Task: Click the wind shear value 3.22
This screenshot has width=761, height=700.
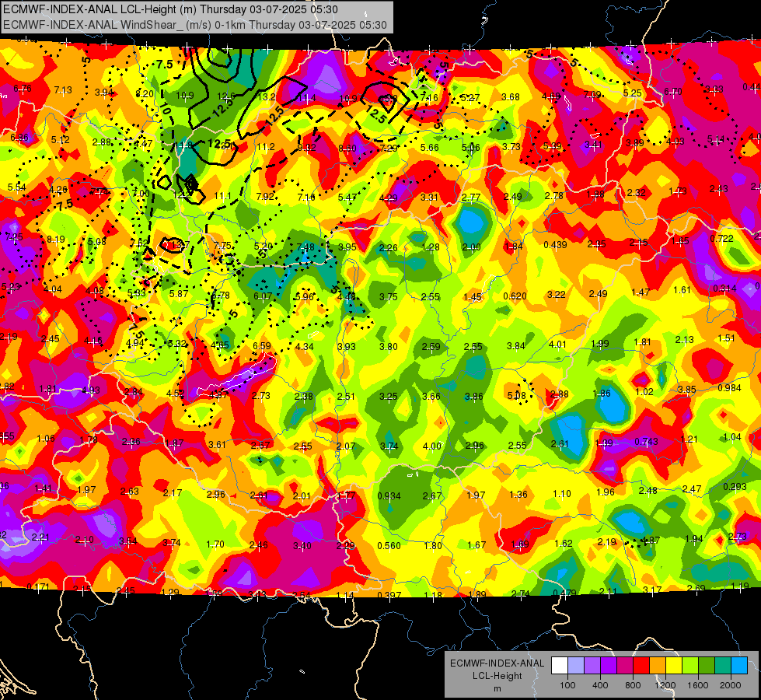Action: tap(557, 294)
